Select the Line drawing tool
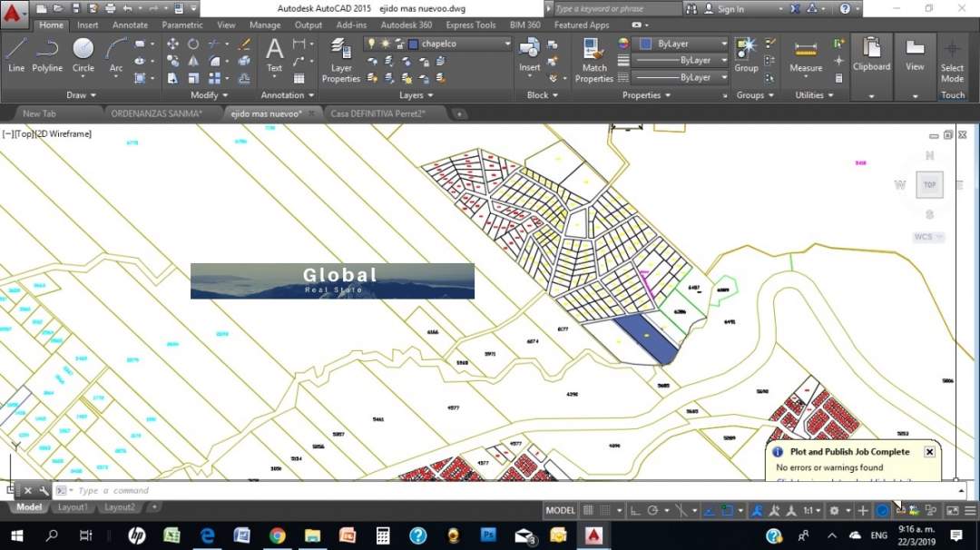 point(16,55)
